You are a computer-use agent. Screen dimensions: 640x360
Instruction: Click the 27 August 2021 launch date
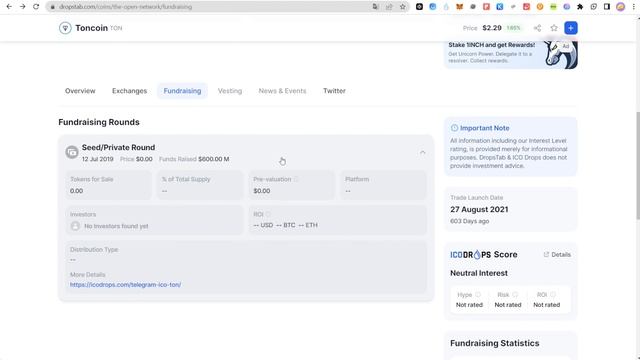(479, 209)
